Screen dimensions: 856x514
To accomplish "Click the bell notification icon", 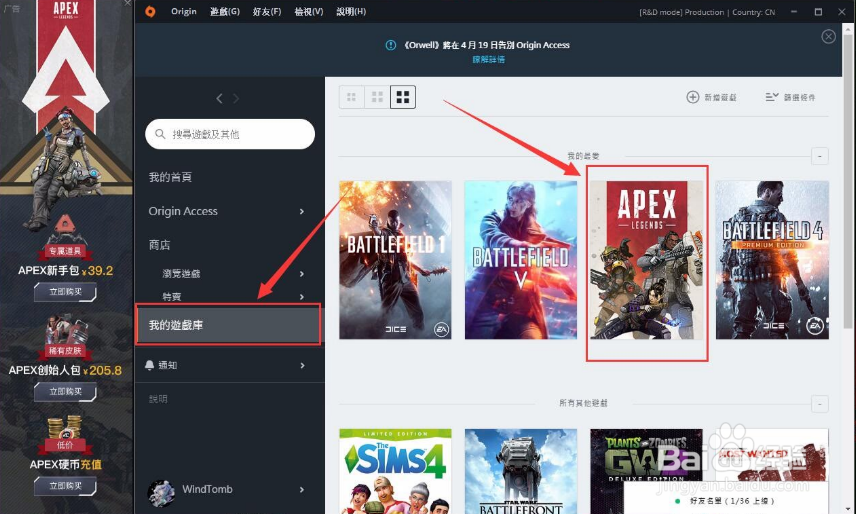I will 150,365.
